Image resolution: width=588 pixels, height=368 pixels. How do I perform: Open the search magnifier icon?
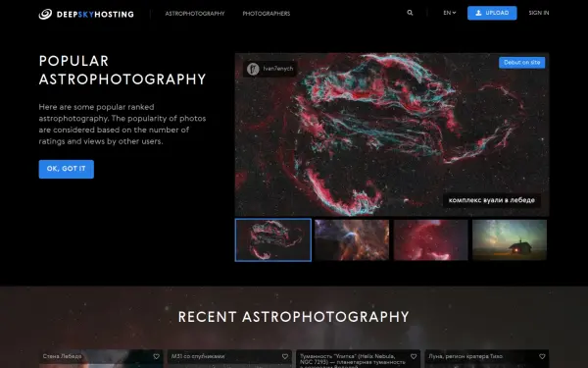(410, 13)
